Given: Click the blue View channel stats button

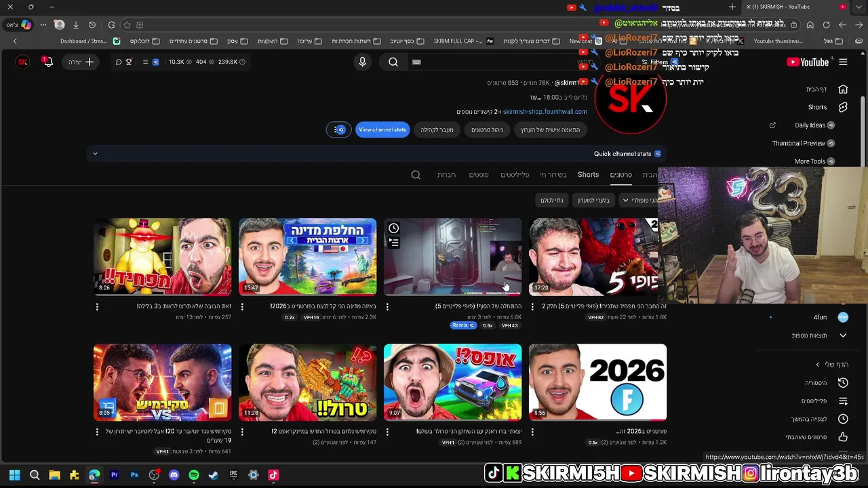Looking at the screenshot, I should pyautogui.click(x=382, y=129).
